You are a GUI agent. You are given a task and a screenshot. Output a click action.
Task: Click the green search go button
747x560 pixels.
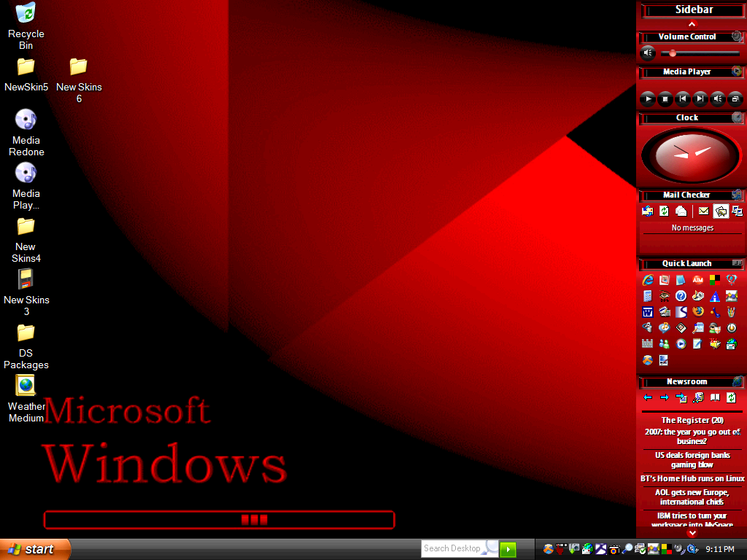pos(508,549)
